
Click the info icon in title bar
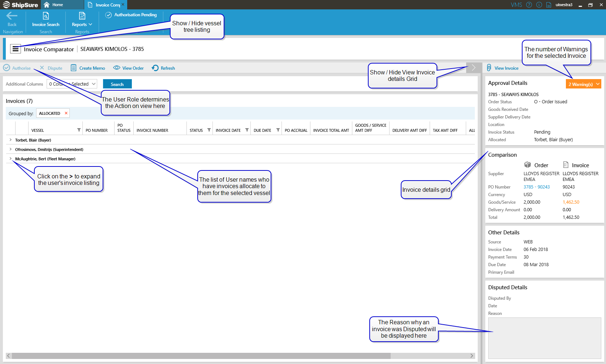[539, 5]
